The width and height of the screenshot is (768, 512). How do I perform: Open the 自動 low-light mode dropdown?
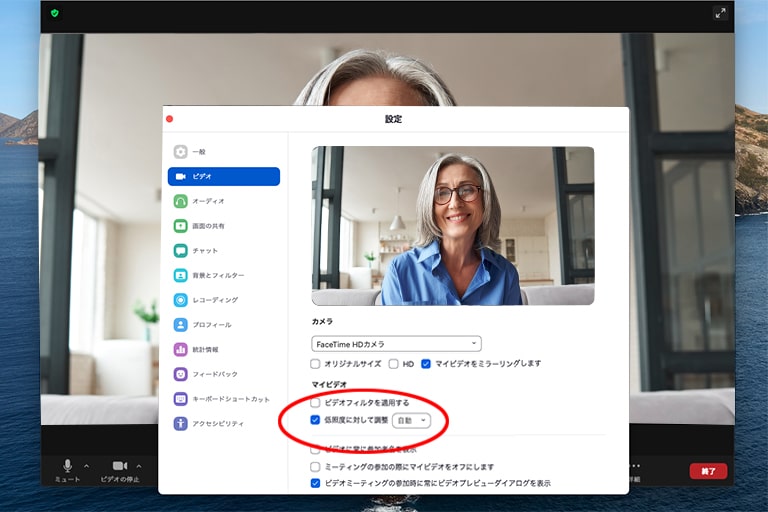(x=411, y=420)
